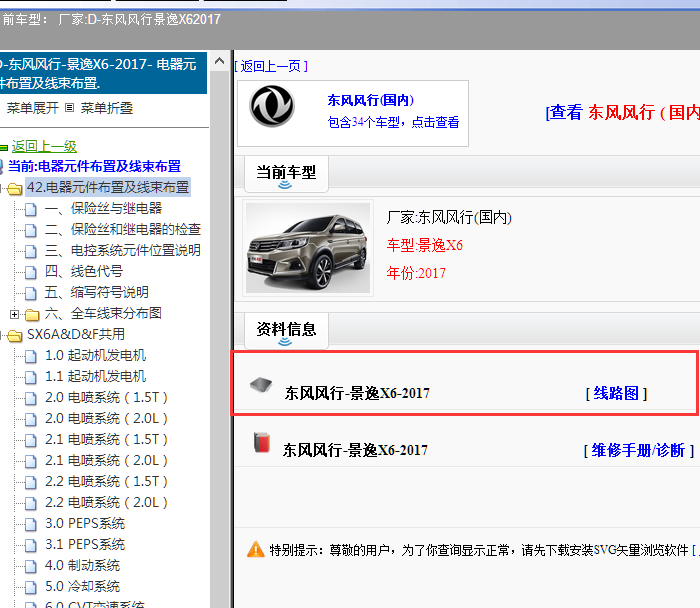Click the red repair manual book icon
The image size is (700, 608).
click(x=262, y=442)
